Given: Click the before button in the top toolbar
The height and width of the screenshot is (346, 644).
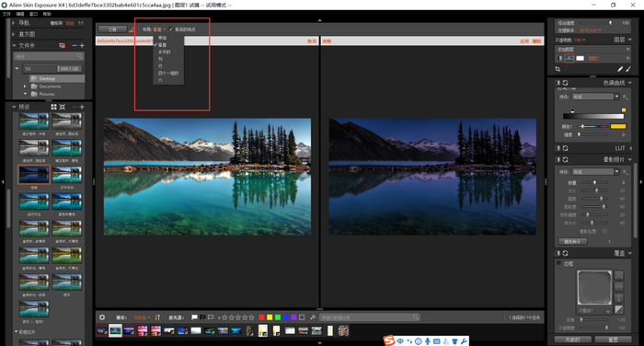Looking at the screenshot, I should click(x=112, y=29).
